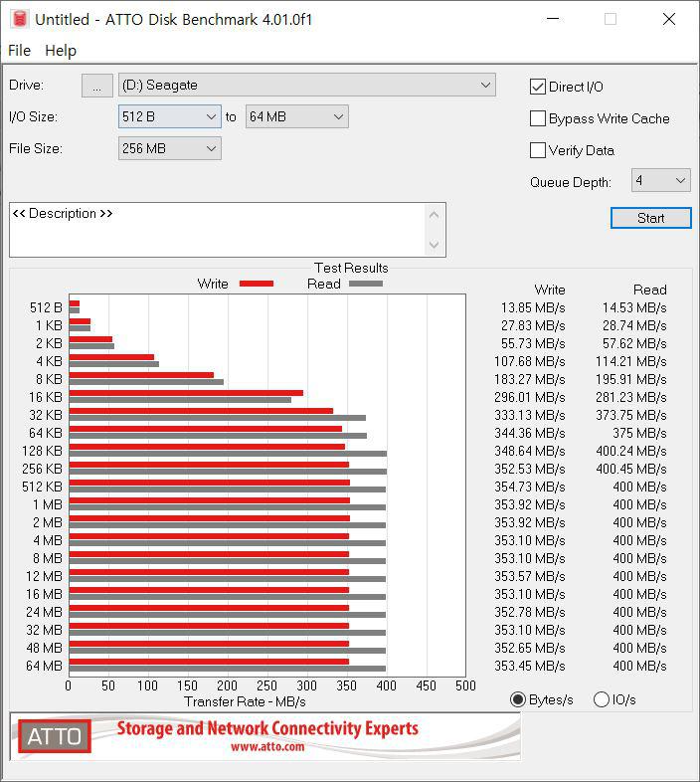Click the description scroll up arrow
Viewport: 700px width, 782px height.
434,216
